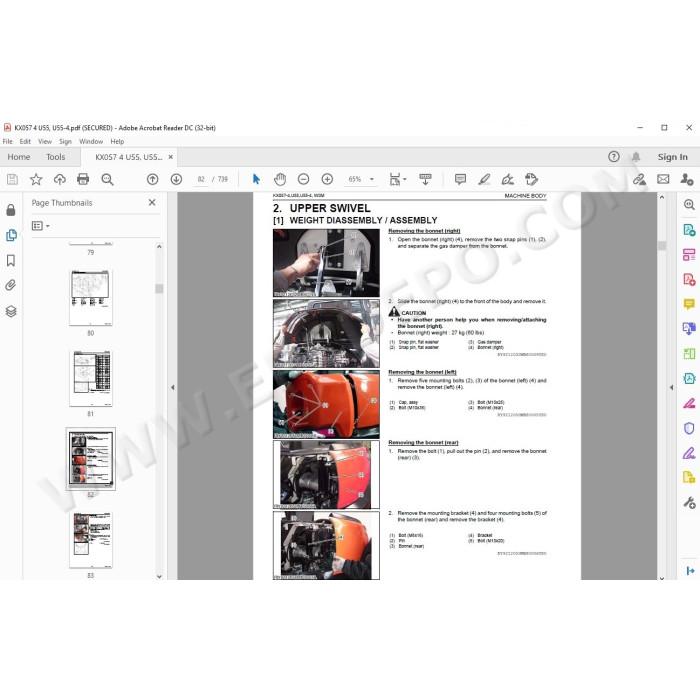Click the upload to cloud icon
This screenshot has width=700, height=700.
click(x=59, y=179)
